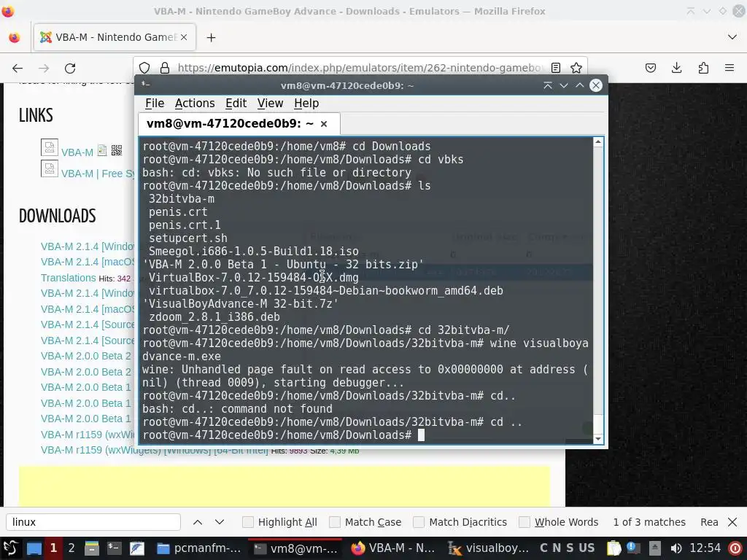747x560 pixels.
Task: Open the first VBA-M 2.0.0 Beta 2 link
Action: click(86, 356)
